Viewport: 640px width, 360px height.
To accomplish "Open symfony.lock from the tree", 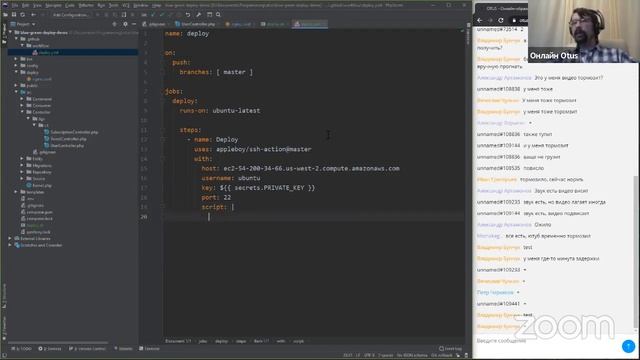I will tap(36, 232).
